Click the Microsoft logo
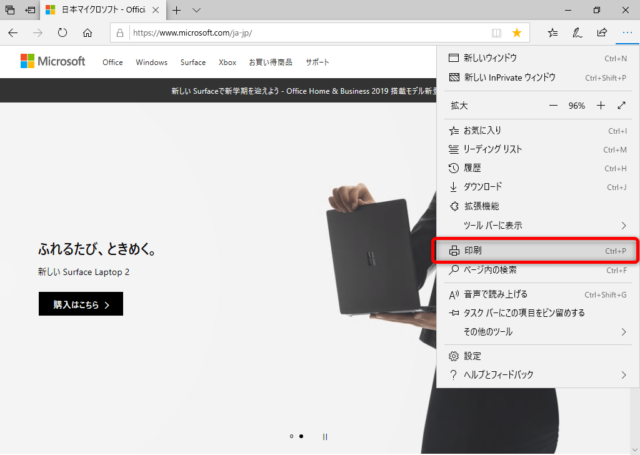Image resolution: width=640 pixels, height=455 pixels. [x=53, y=61]
